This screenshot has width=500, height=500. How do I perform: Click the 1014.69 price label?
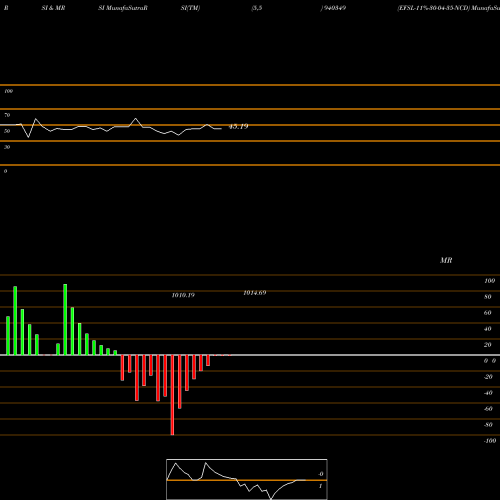click(255, 293)
